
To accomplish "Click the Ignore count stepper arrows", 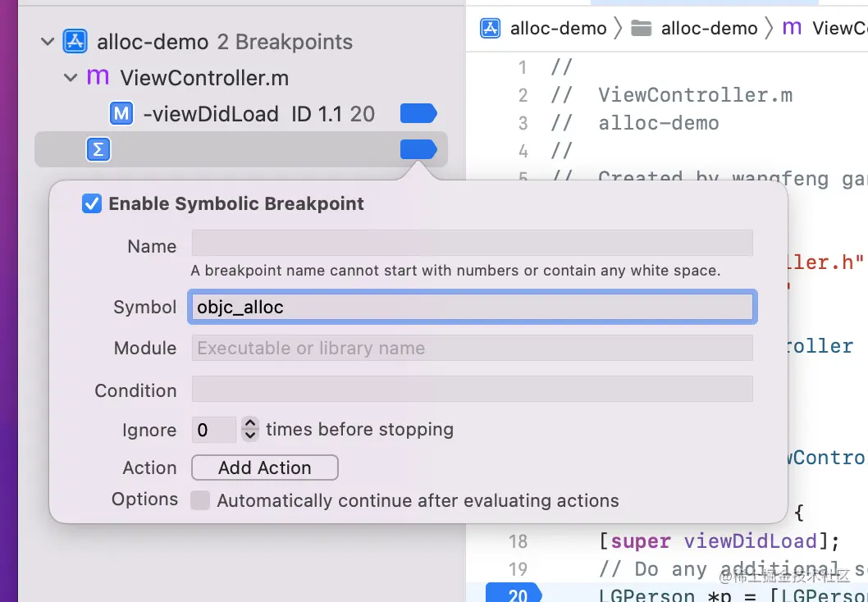I will click(x=250, y=429).
